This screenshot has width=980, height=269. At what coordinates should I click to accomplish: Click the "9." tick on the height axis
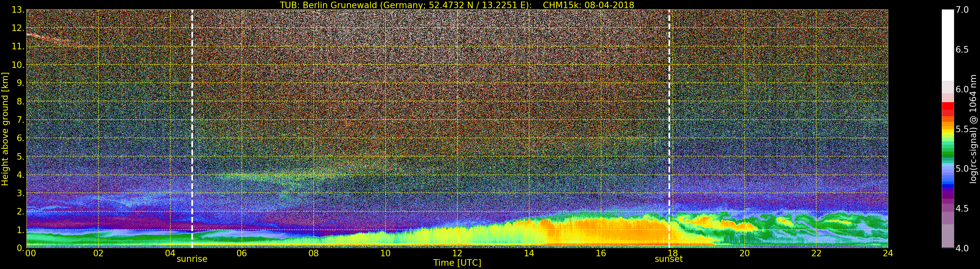(20, 83)
